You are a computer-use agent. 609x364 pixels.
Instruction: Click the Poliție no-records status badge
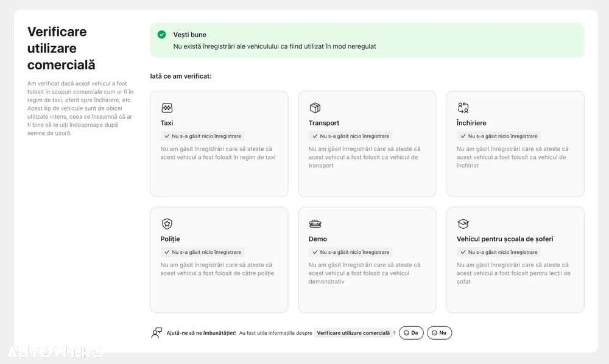[x=202, y=252]
